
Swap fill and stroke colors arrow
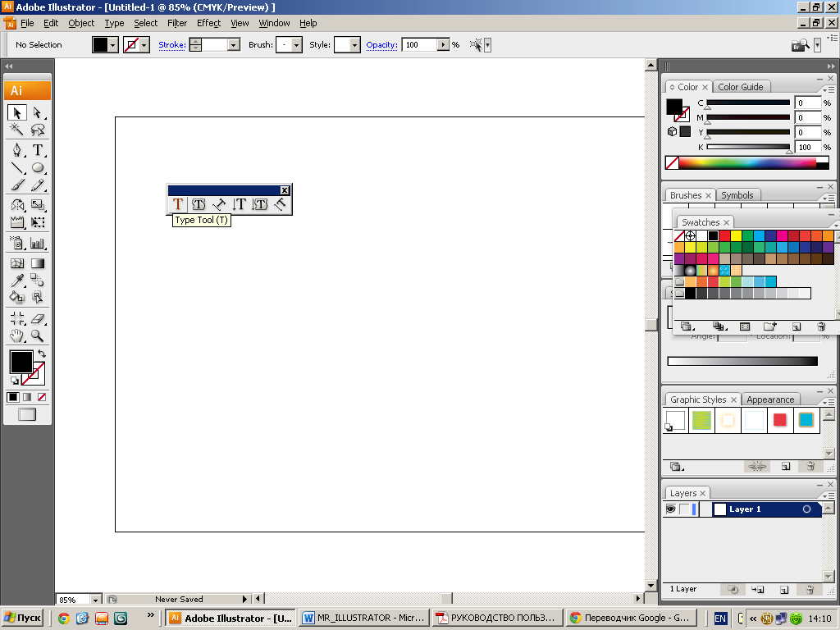(42, 354)
